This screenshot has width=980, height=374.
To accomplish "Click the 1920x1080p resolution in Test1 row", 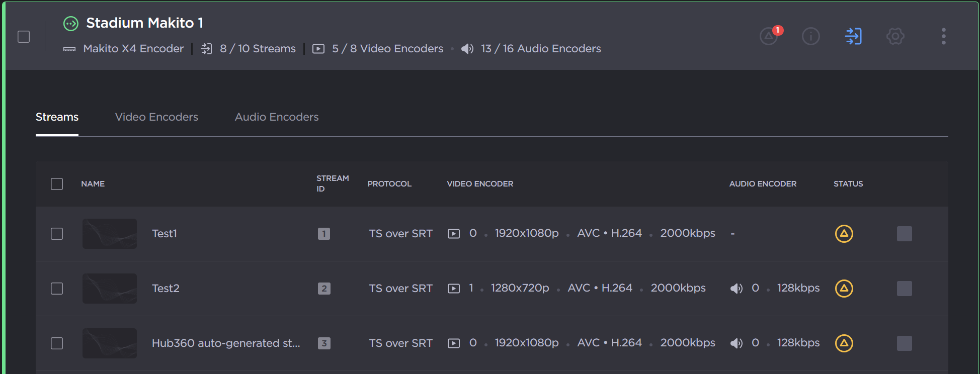I will coord(527,233).
